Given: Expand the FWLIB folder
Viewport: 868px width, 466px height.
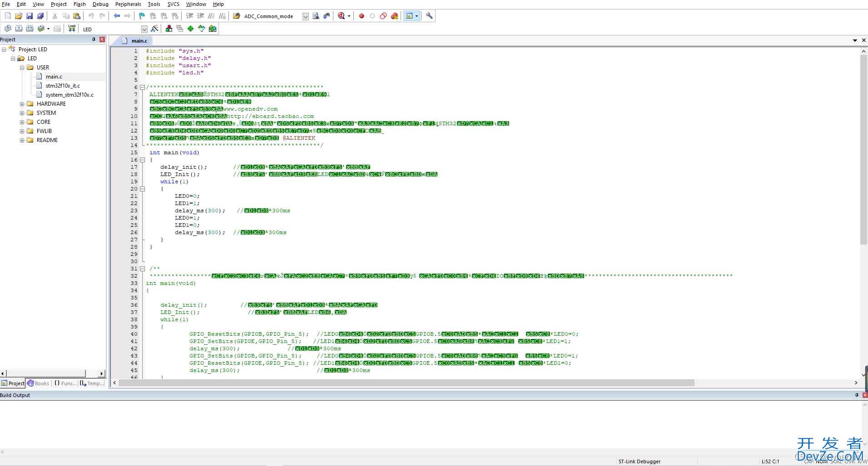Looking at the screenshot, I should click(x=22, y=131).
